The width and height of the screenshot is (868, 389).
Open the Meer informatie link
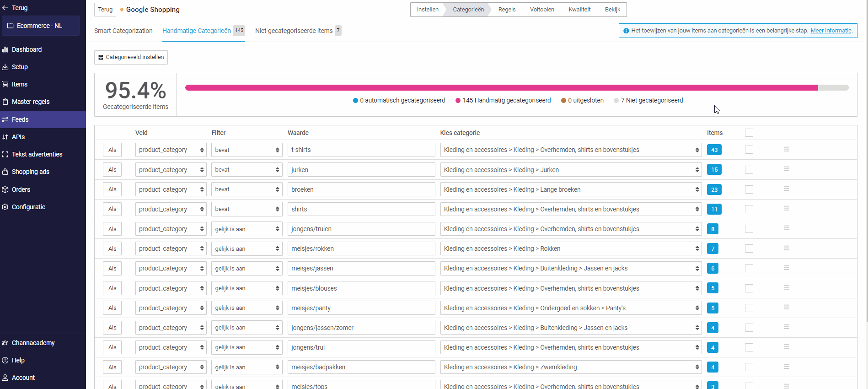pyautogui.click(x=831, y=31)
